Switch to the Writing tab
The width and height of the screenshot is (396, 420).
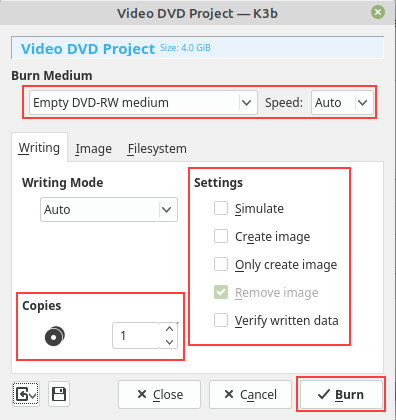39,147
